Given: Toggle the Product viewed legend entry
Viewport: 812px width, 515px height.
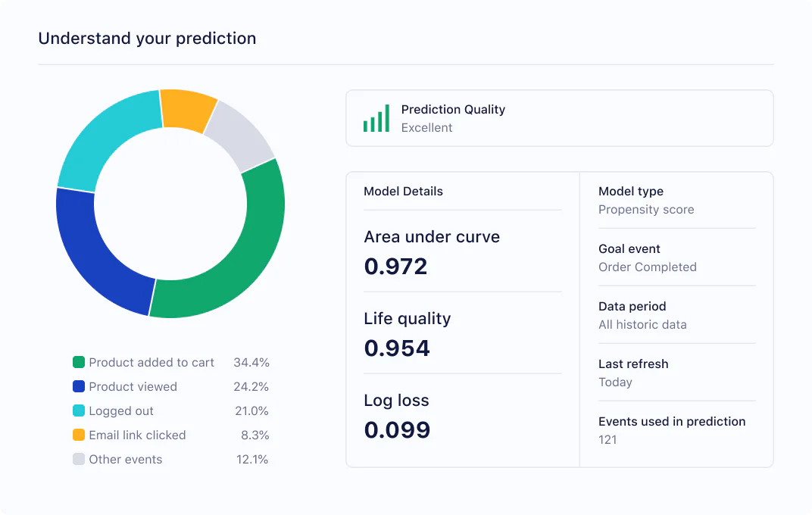Looking at the screenshot, I should [133, 387].
